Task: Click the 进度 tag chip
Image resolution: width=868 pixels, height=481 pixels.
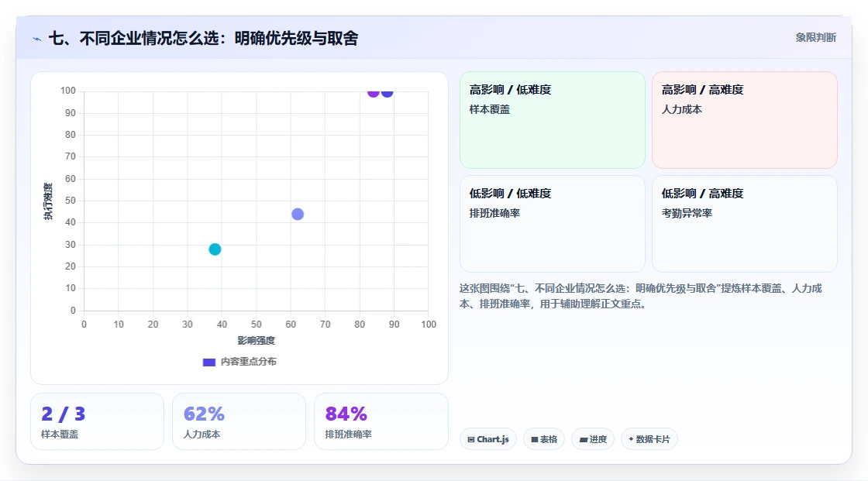Action: [x=593, y=439]
